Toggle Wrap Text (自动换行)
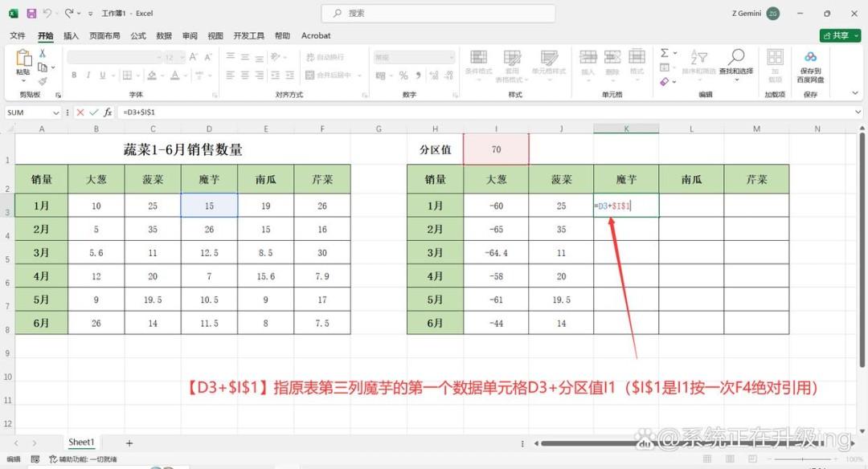Screen dimensions: 868x469 (x=325, y=57)
